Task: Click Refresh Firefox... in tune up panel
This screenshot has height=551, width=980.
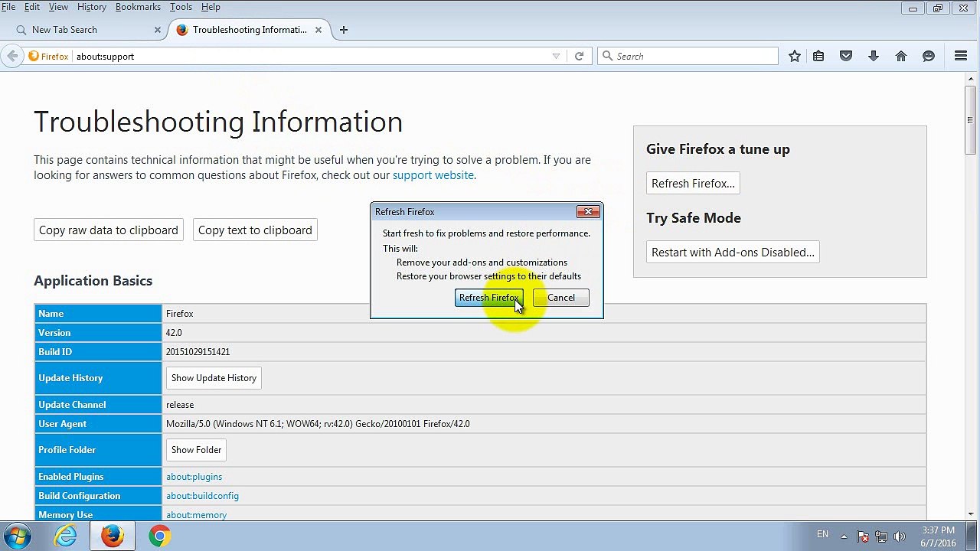Action: tap(693, 184)
